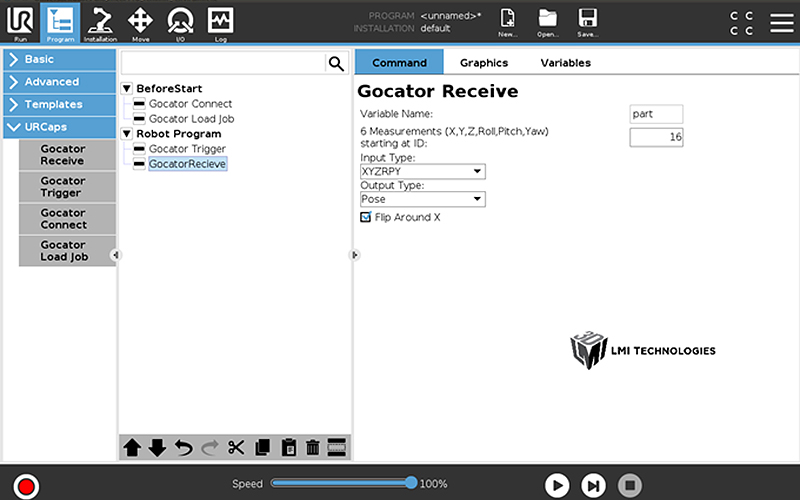Adjust the Speed slider handle
Image resolution: width=800 pixels, height=500 pixels.
[x=411, y=483]
